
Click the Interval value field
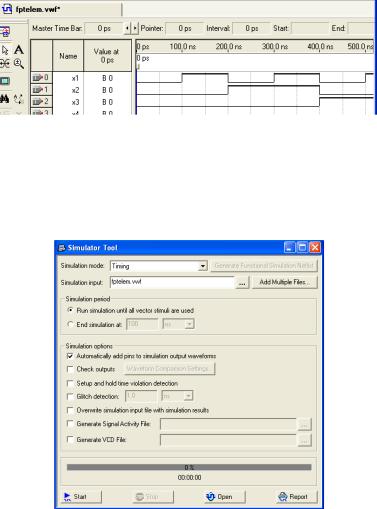(251, 29)
